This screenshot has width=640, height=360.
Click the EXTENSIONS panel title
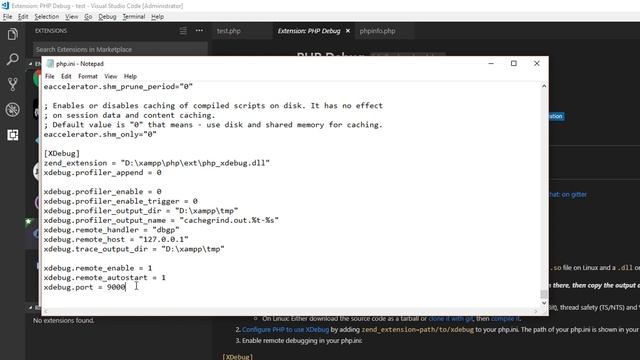51,31
